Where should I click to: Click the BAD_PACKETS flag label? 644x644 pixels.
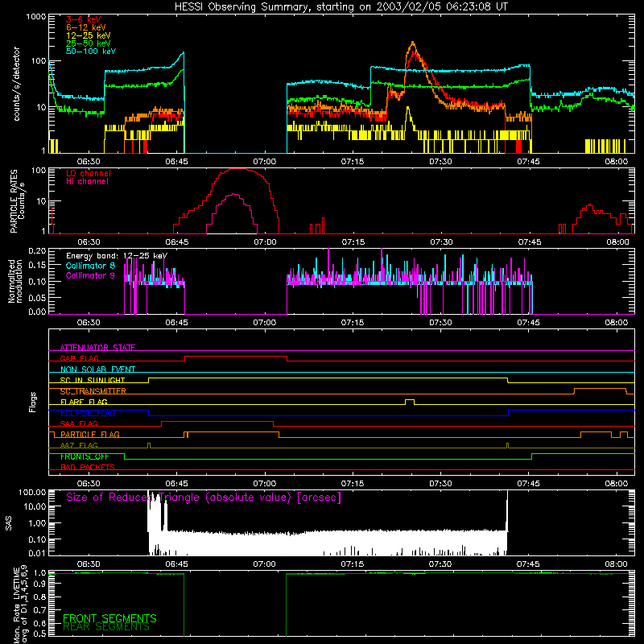click(x=88, y=467)
